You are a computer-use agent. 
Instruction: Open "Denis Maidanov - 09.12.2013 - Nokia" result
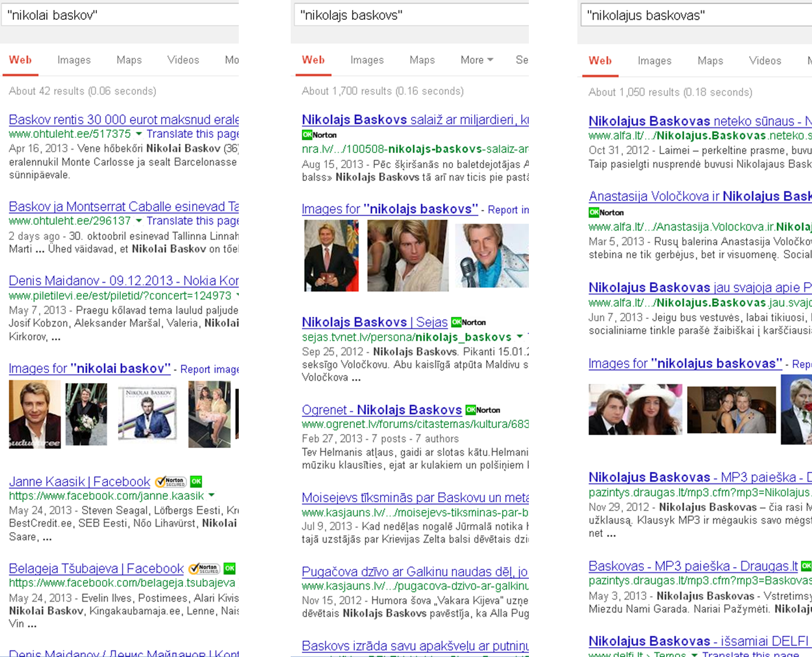point(124,281)
